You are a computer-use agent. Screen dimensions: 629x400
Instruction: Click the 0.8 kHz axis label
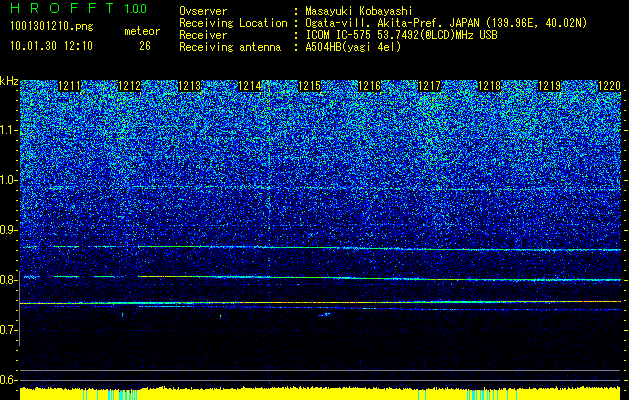tap(9, 280)
